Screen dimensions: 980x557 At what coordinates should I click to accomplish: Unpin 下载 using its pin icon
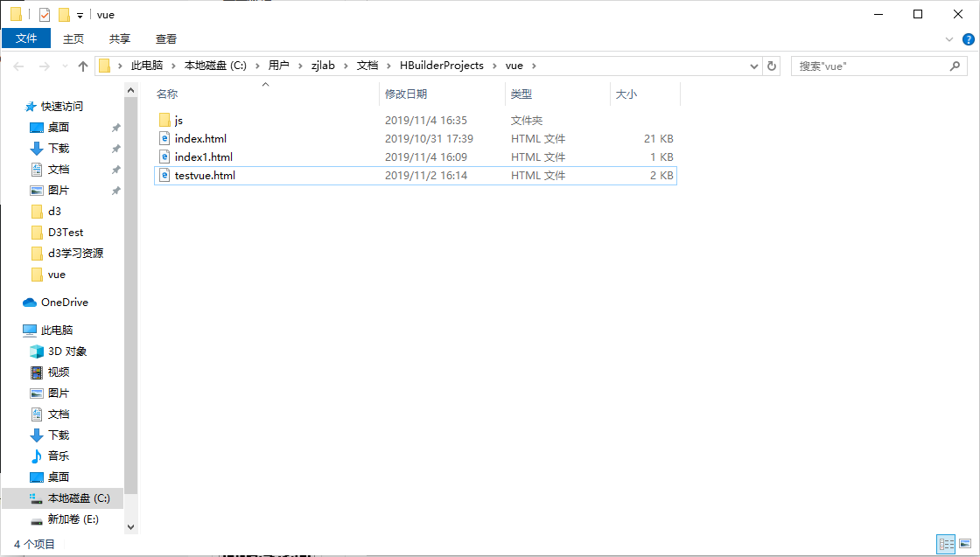(x=115, y=150)
